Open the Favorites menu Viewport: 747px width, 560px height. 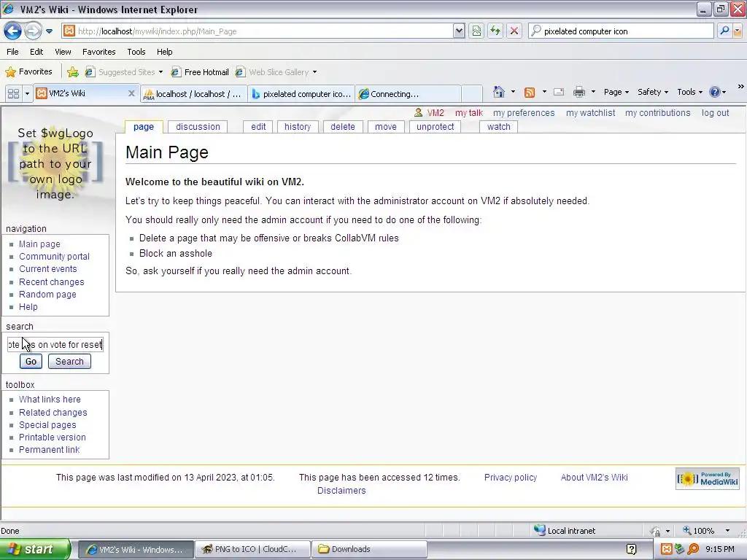pos(99,52)
